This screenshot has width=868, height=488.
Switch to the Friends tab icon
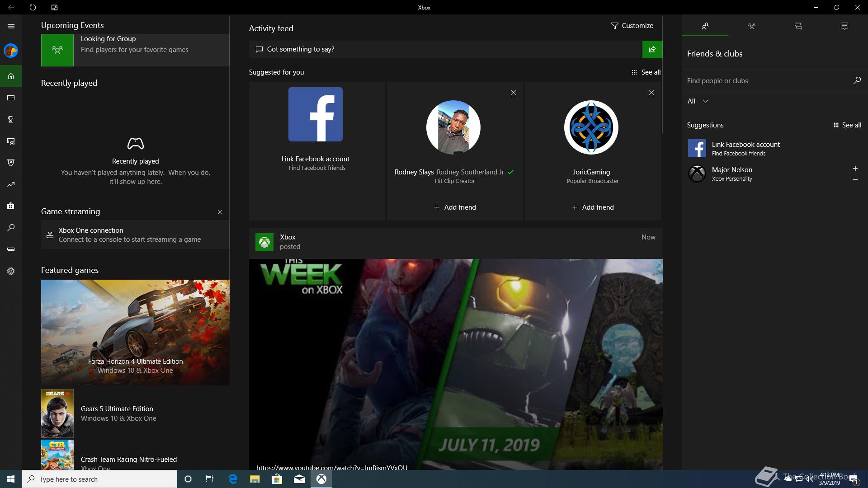pyautogui.click(x=705, y=26)
